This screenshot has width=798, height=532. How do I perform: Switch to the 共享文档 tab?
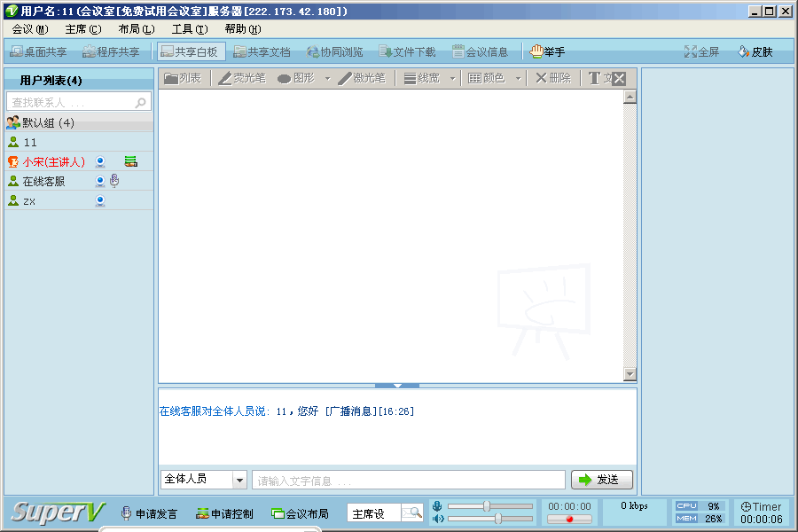pos(262,52)
